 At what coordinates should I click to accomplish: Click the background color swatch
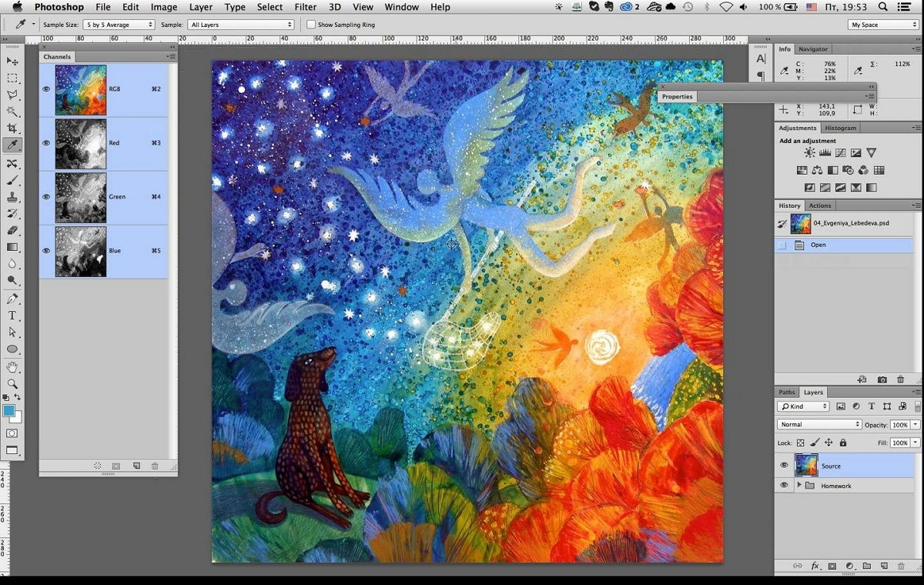tap(15, 417)
